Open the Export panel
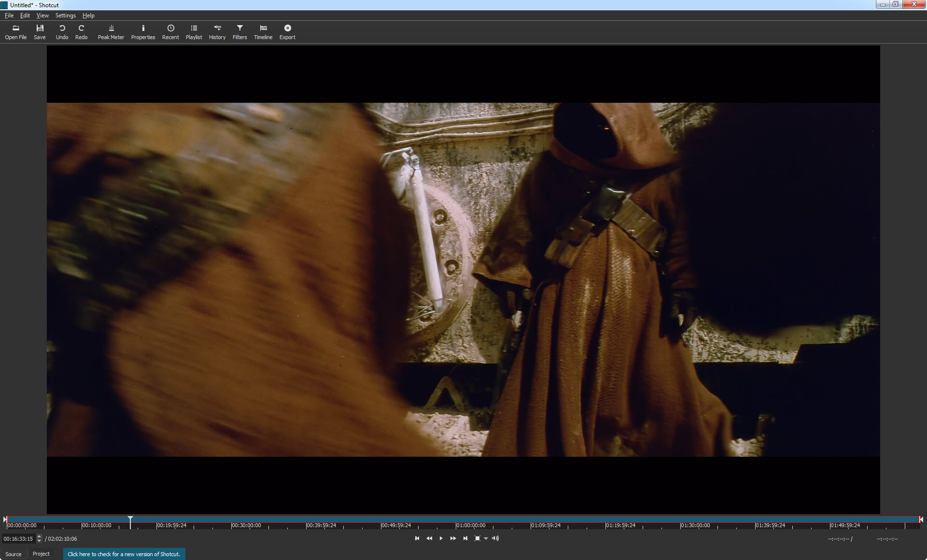The image size is (927, 560). [x=287, y=32]
